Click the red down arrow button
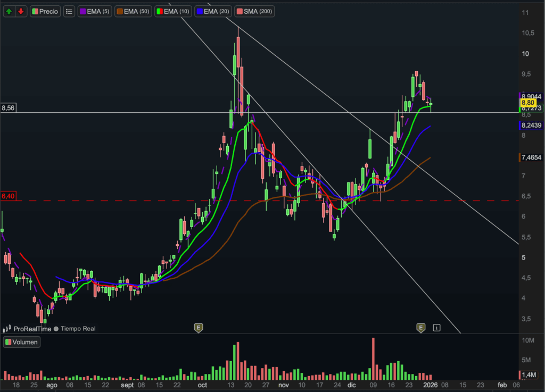Viewport: 545px width, 392px height. point(21,11)
